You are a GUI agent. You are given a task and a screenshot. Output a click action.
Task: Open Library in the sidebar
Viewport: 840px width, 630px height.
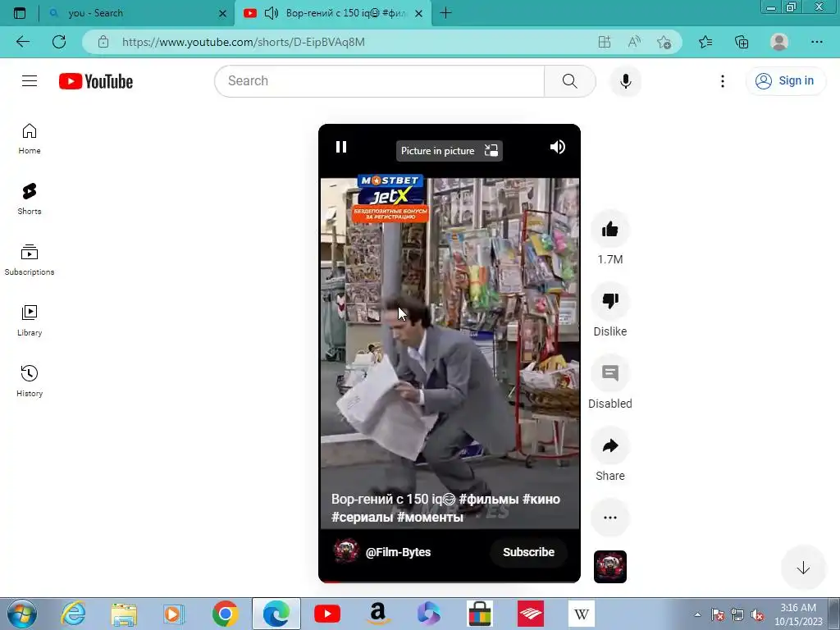30,321
